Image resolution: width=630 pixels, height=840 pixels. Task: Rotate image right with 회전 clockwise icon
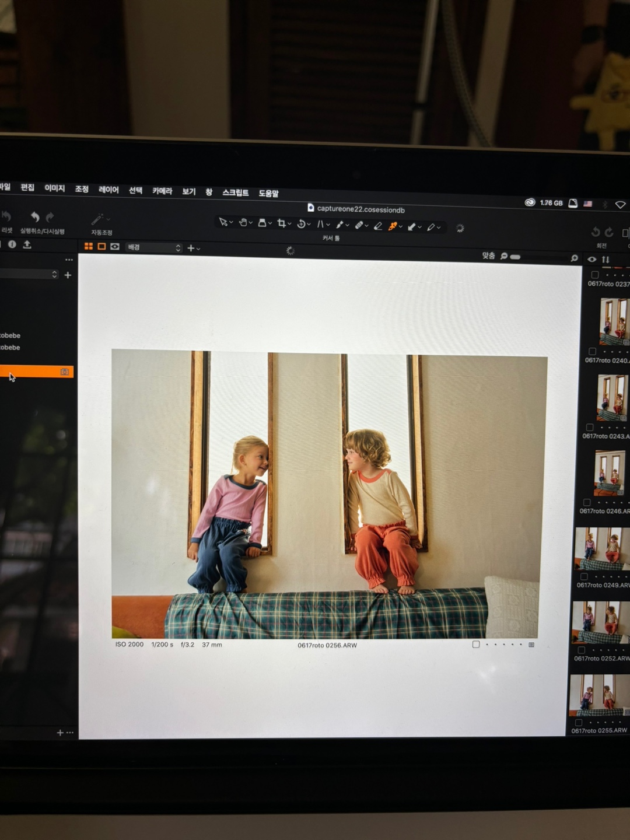pos(609,232)
